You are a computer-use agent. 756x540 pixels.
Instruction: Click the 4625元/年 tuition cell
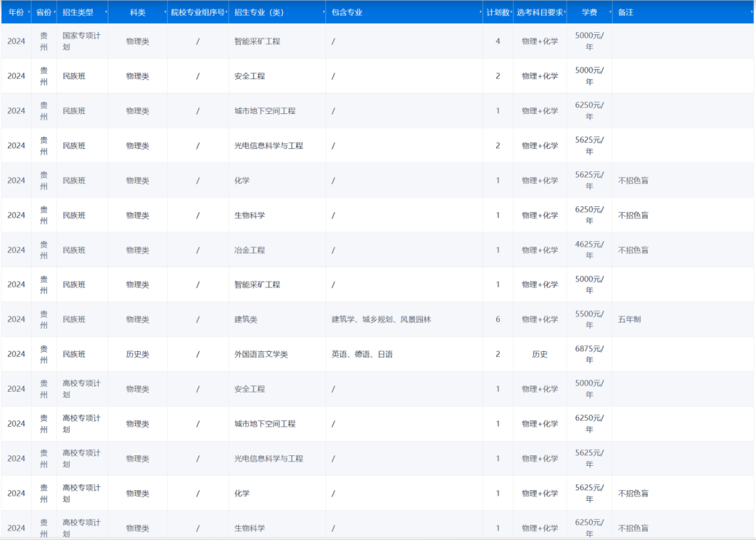(589, 250)
